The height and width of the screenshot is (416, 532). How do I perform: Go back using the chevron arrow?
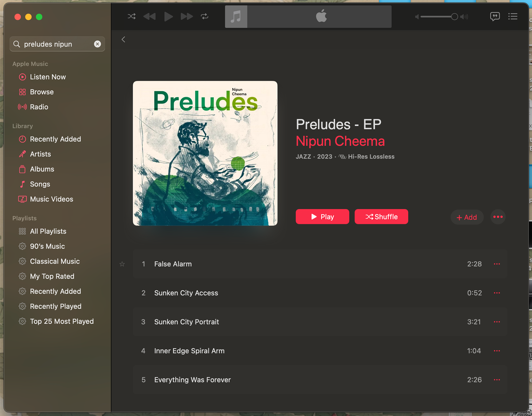(123, 39)
